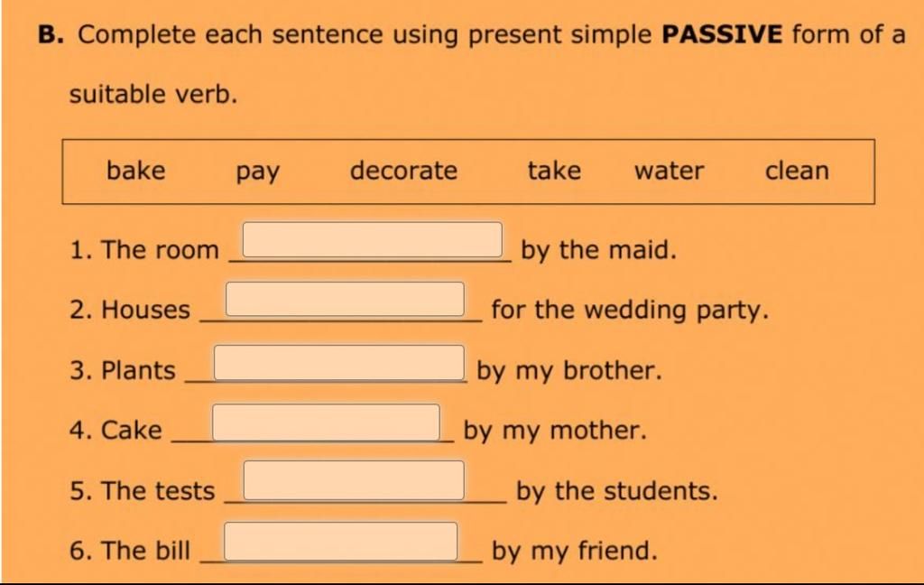
Task: Click the answer box after 'Houses'
Action: pyautogui.click(x=346, y=299)
